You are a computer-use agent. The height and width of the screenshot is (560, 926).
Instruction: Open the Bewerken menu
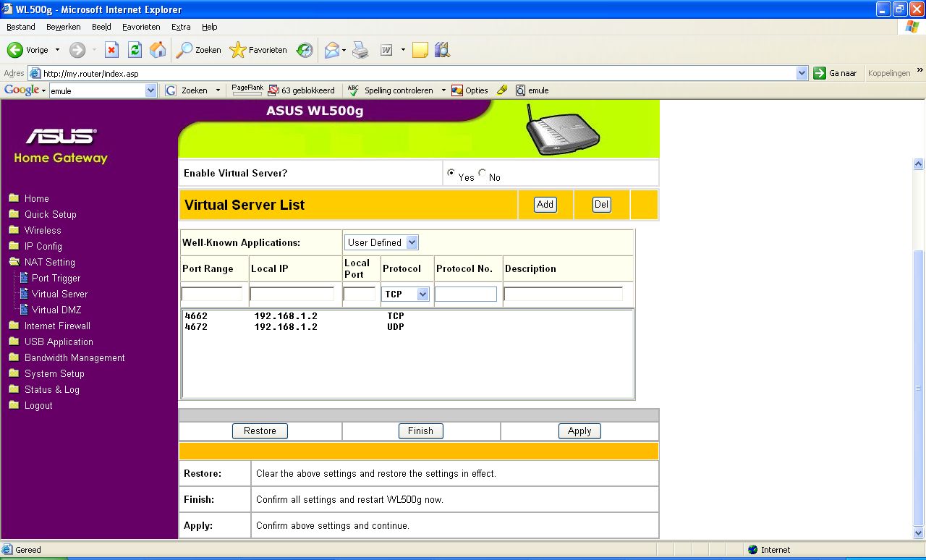63,27
